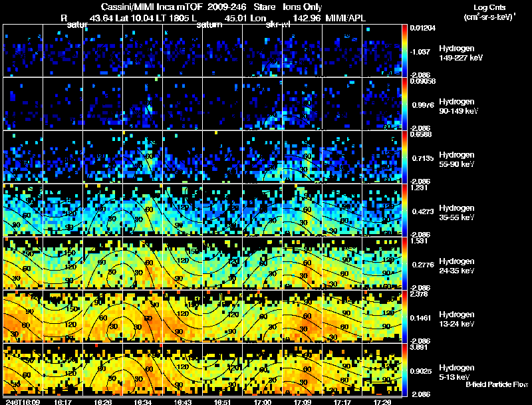Viewport: 532px width, 405px height.
Task: Click the 'Log Cnts' colorbar heading
Action: click(x=489, y=7)
